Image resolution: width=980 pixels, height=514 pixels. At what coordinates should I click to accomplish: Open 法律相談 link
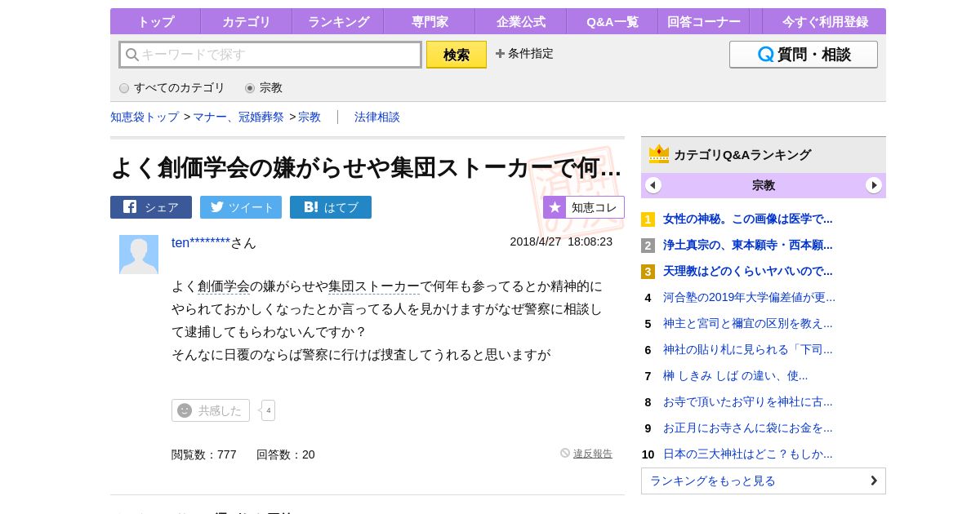(x=377, y=117)
